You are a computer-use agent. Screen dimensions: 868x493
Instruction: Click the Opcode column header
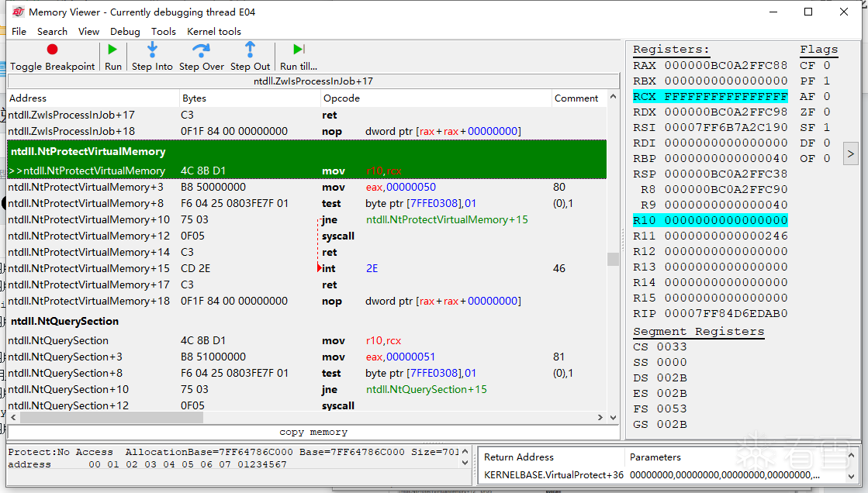pyautogui.click(x=436, y=98)
